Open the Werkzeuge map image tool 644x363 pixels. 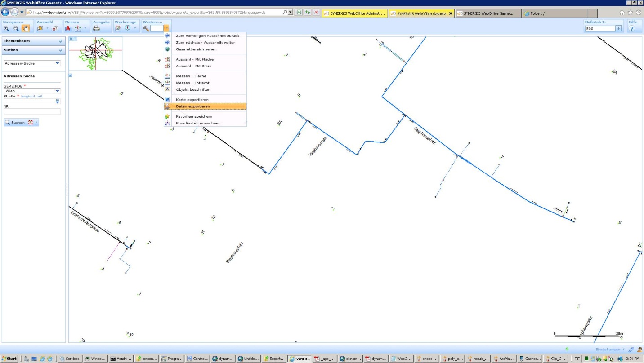(x=118, y=28)
